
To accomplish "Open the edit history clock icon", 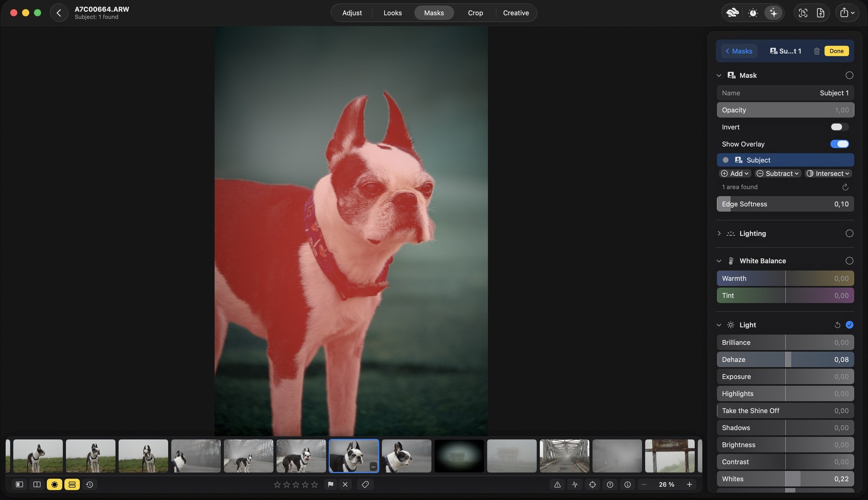I will click(89, 485).
